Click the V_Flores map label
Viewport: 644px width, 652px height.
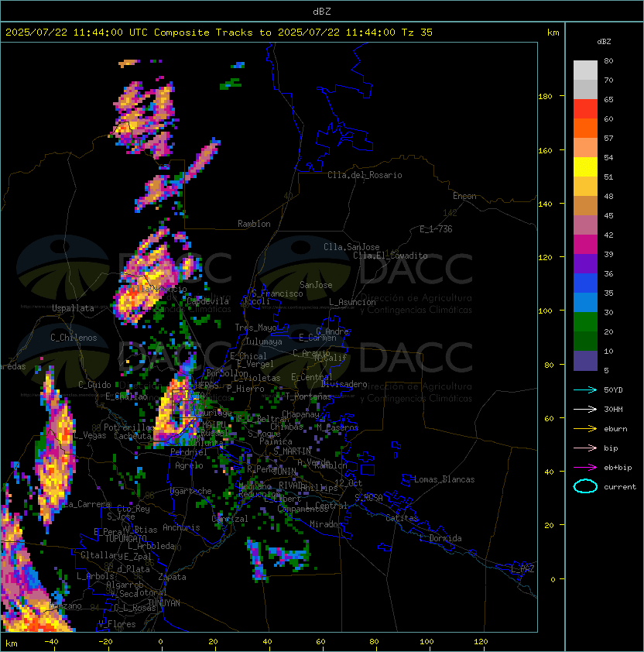point(117,624)
